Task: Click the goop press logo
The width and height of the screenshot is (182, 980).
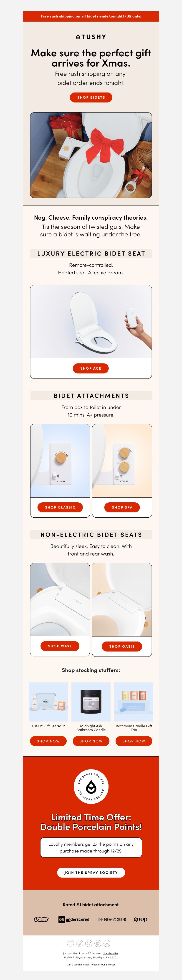Action: (x=141, y=919)
